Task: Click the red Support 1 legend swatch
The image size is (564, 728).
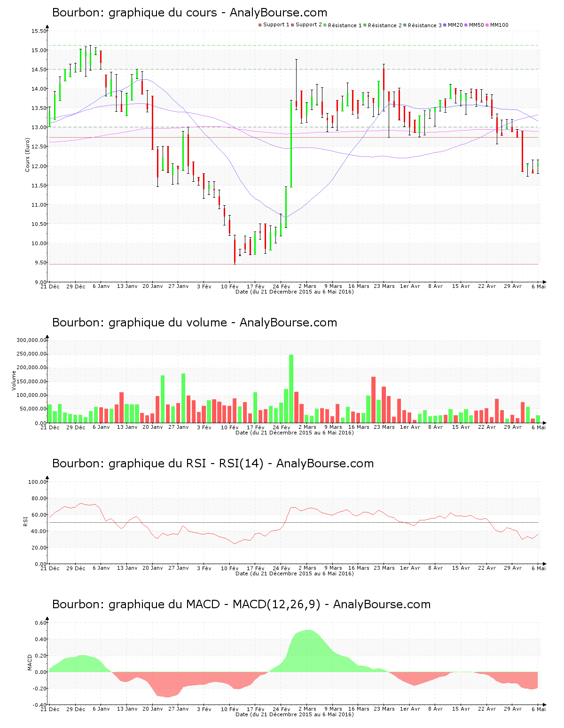Action: coord(260,25)
